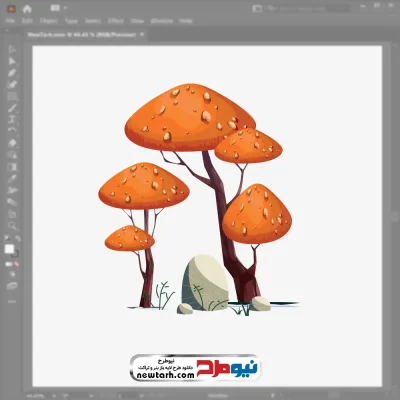Image resolution: width=400 pixels, height=400 pixels.
Task: Expand the Arrange Documents dropdown arrow
Action: (x=65, y=8)
